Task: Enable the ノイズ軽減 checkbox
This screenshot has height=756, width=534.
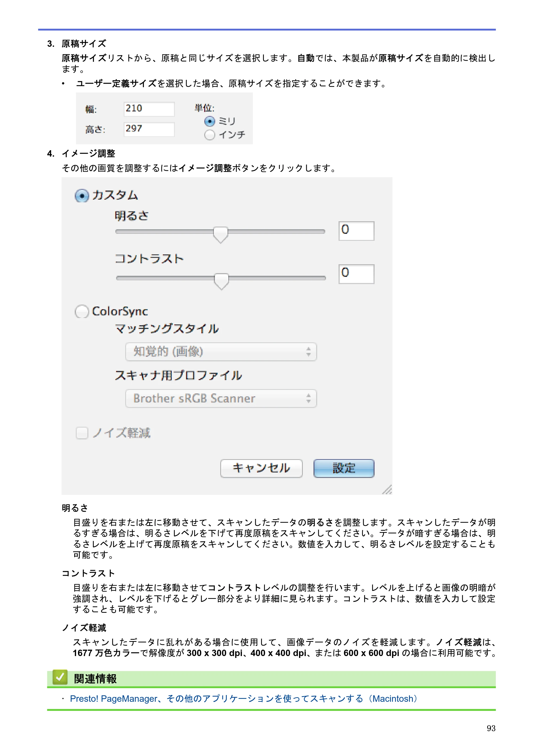Action: point(82,433)
